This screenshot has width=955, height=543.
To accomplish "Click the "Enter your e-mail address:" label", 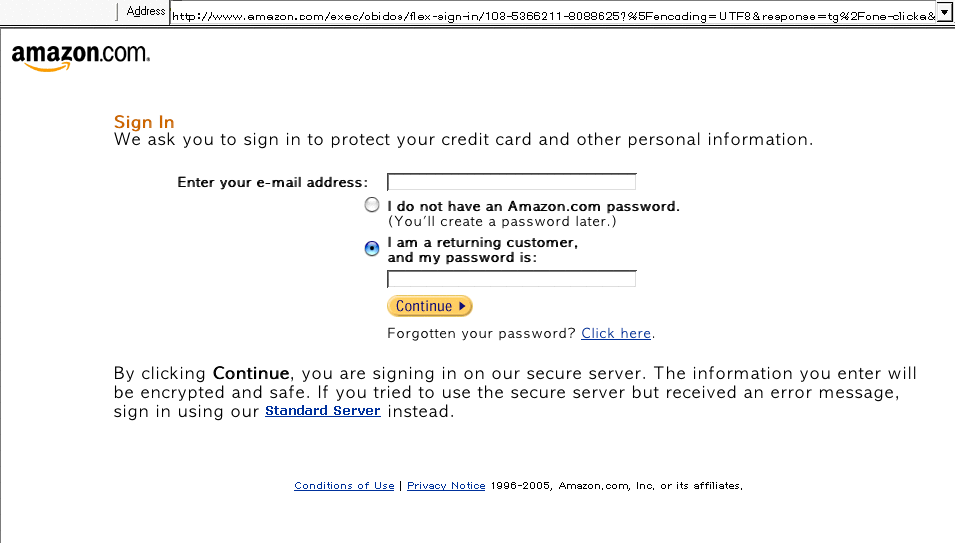I will click(272, 182).
